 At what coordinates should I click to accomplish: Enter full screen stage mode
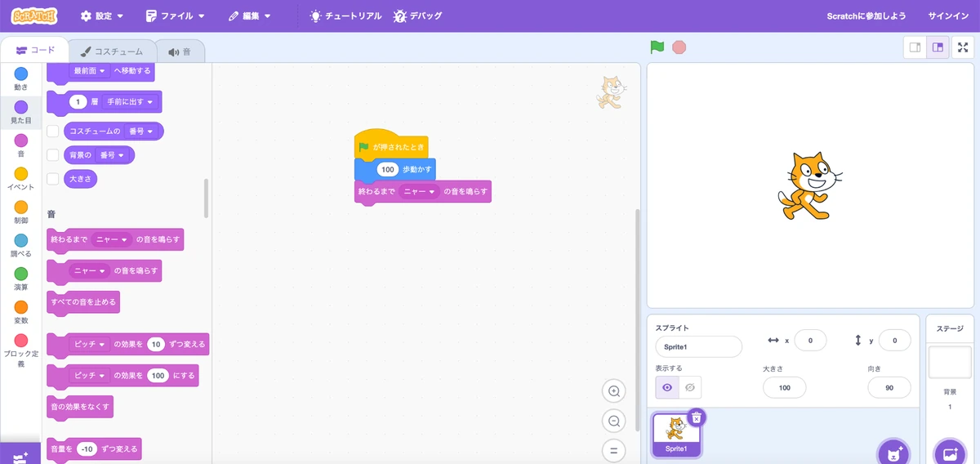click(x=964, y=47)
